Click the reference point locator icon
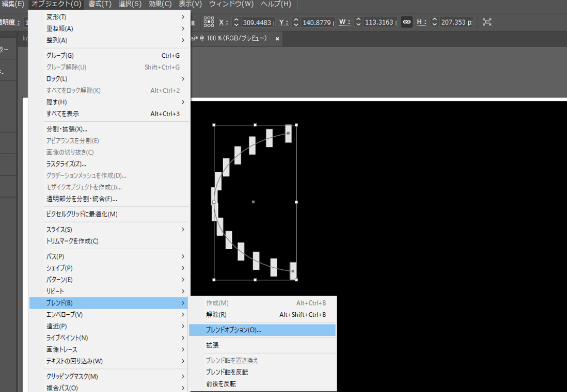Screen dimensions: 567x392 pos(209,21)
